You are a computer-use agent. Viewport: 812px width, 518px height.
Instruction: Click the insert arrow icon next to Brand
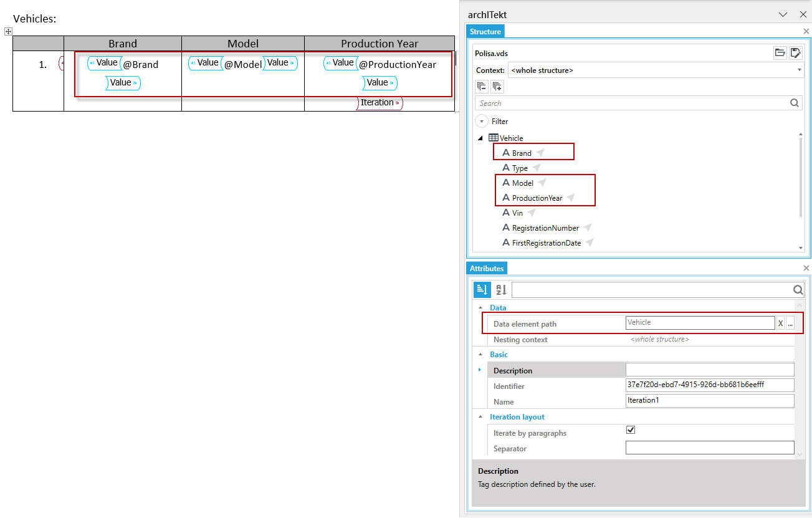(x=540, y=153)
